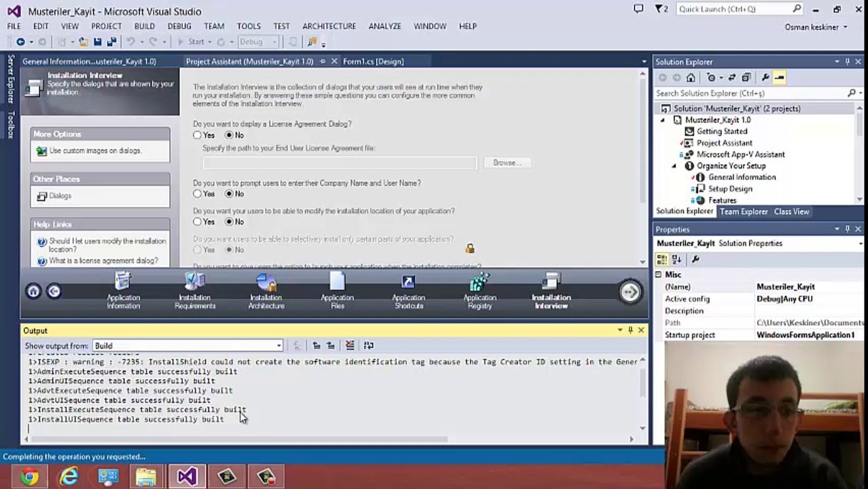Click the Home icon in Solution Explorer
Image resolution: width=868 pixels, height=489 pixels.
point(691,77)
